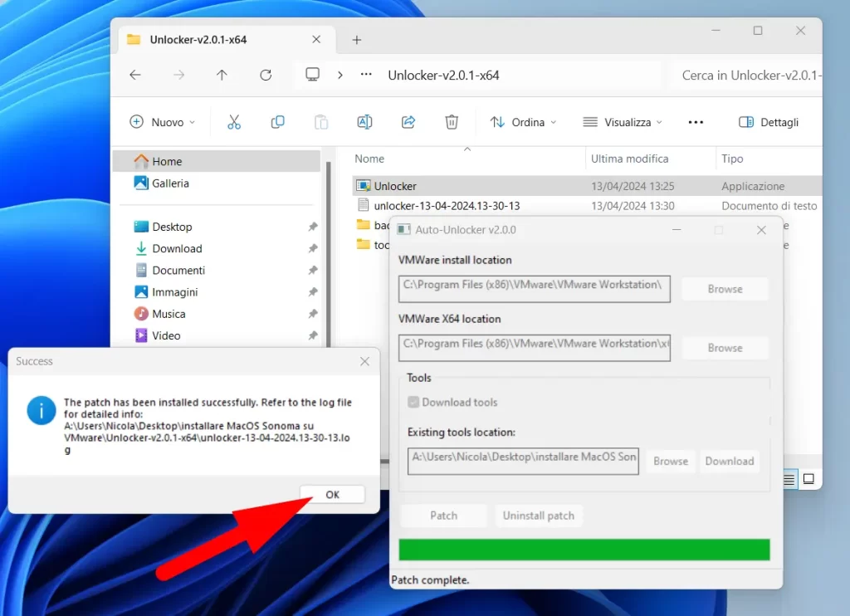Click the Delete trash icon
This screenshot has height=616, width=850.
(x=452, y=122)
